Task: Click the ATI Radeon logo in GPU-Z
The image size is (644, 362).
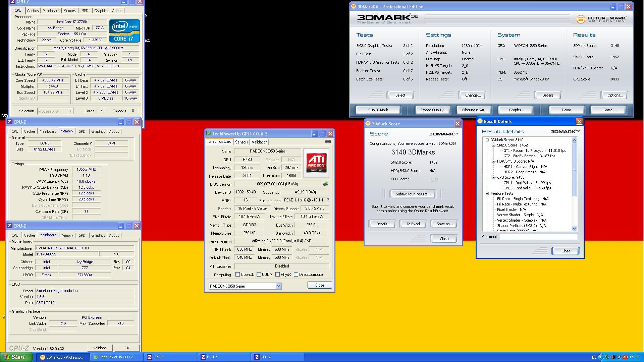Action: (x=316, y=163)
